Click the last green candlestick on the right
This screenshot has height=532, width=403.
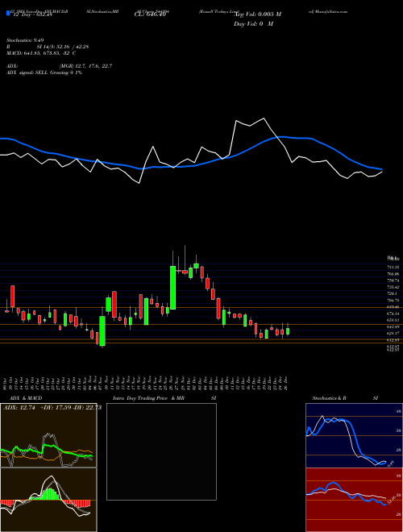click(288, 331)
